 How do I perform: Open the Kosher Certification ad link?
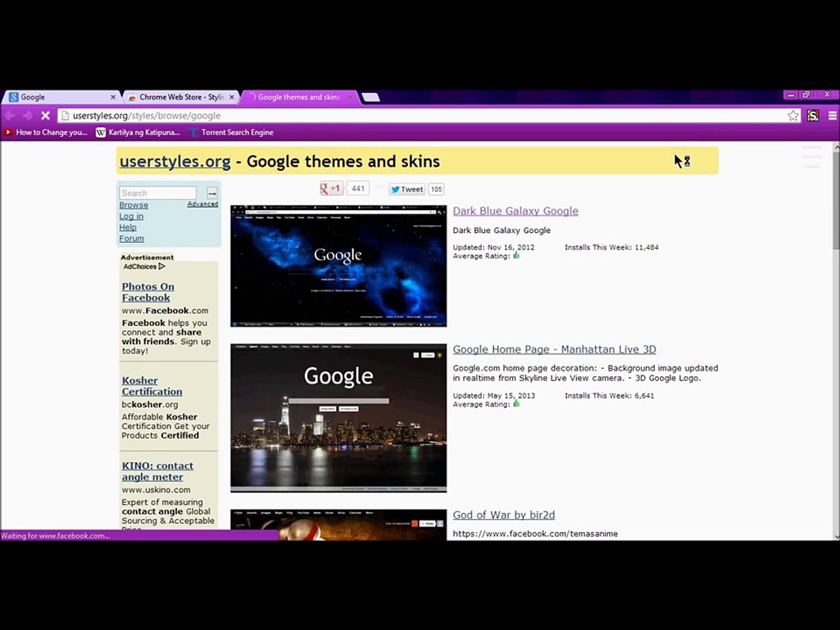(x=152, y=386)
